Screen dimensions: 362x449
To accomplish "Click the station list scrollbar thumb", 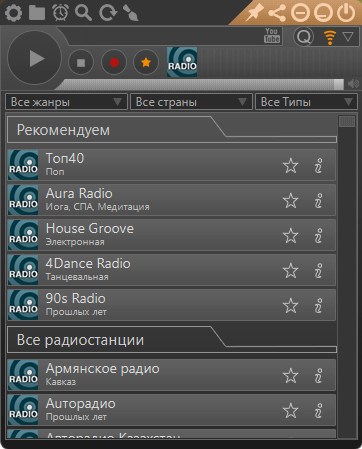I will coord(347,121).
